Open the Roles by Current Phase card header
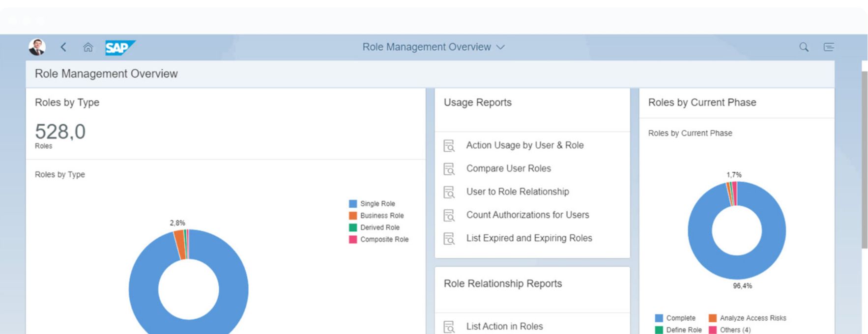This screenshot has width=868, height=334. pyautogui.click(x=702, y=103)
